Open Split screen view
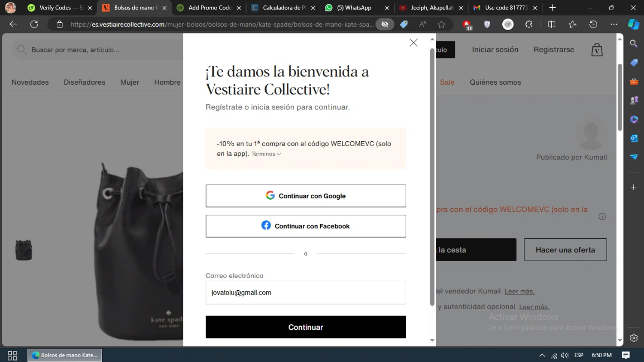 coord(552,24)
